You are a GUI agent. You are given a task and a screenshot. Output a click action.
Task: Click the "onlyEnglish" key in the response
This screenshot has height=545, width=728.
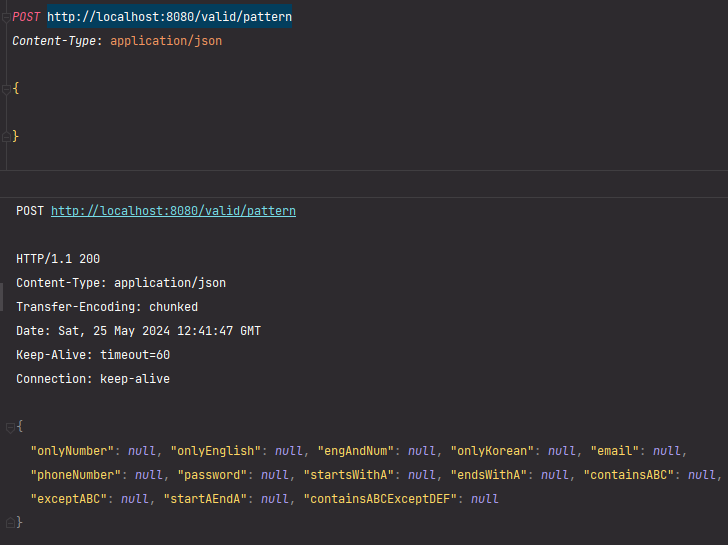(x=215, y=451)
